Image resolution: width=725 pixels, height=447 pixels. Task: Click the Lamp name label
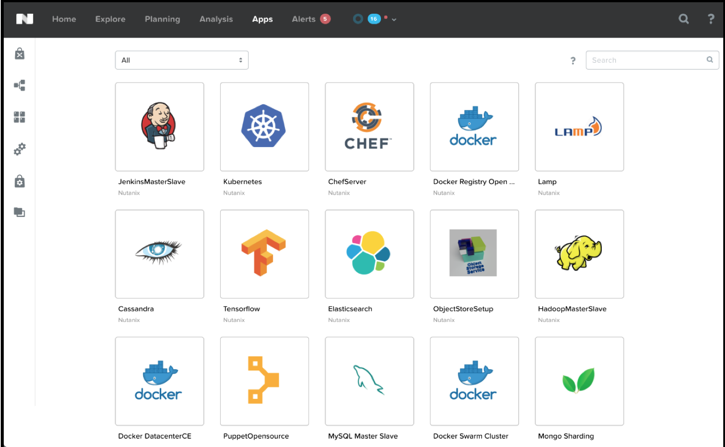(547, 182)
